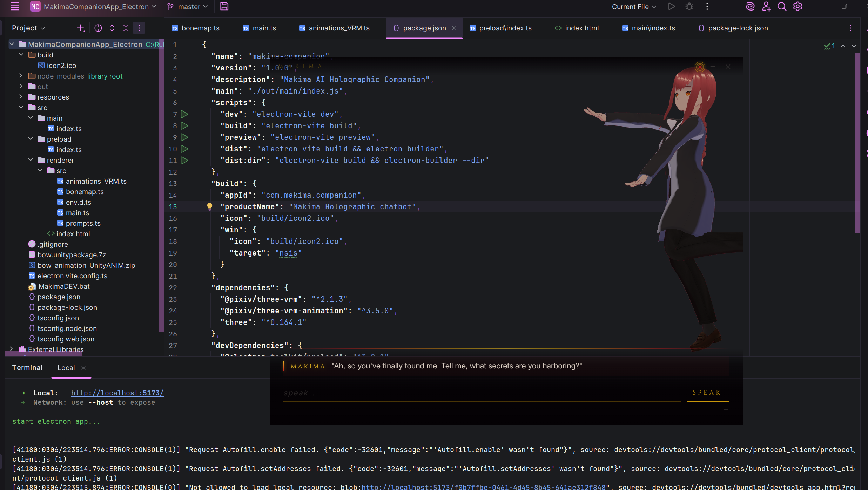Open prompts.ts in Project tree
Screen dimensions: 868x490
pos(83,223)
